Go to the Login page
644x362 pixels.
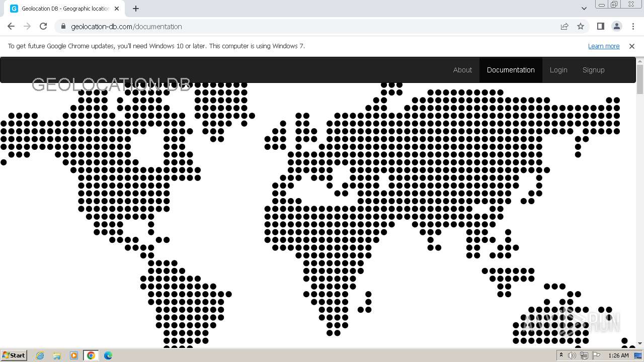[x=558, y=70]
